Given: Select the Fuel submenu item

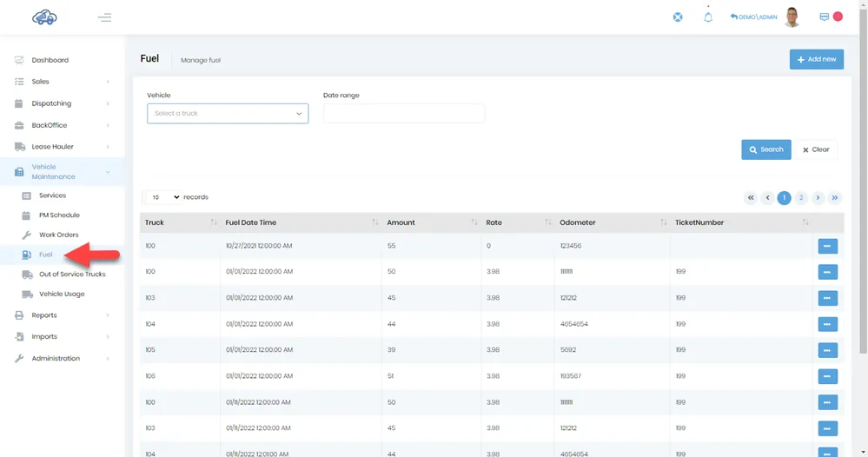Looking at the screenshot, I should click(x=45, y=255).
